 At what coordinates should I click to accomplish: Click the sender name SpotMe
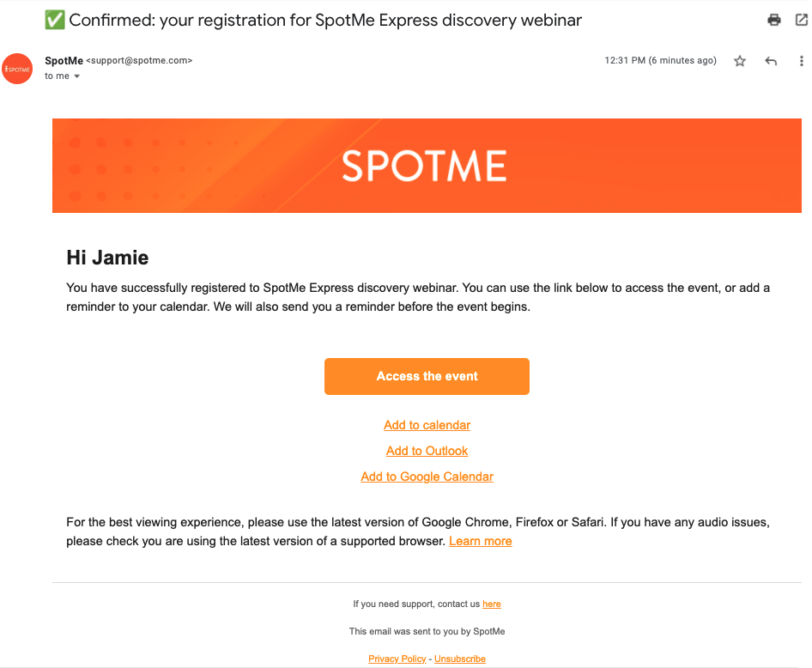(x=64, y=61)
